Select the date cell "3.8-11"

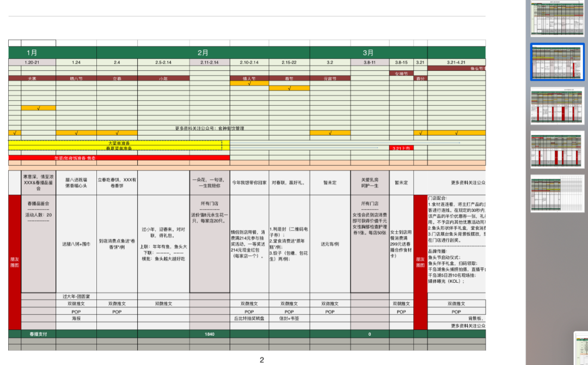(x=370, y=62)
